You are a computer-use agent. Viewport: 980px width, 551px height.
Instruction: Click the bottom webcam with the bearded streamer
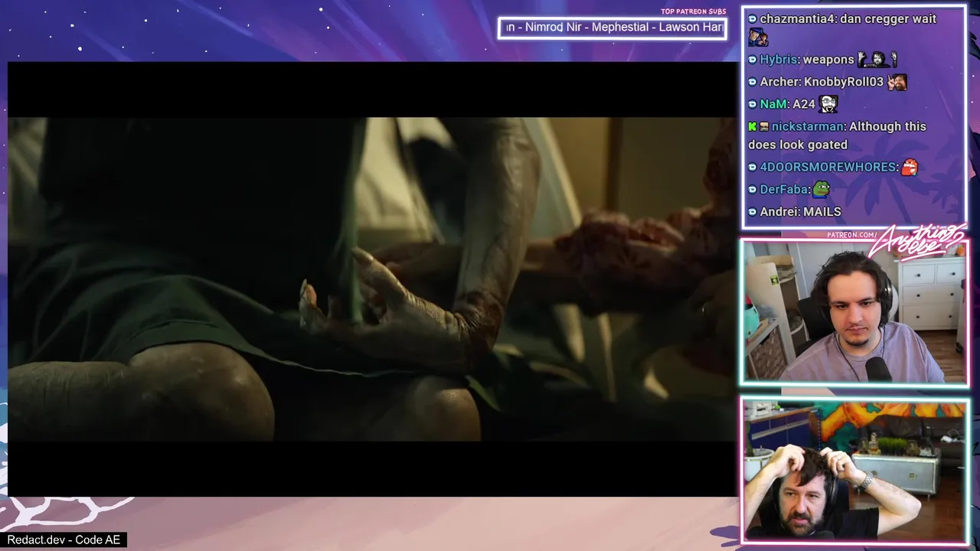pos(854,471)
